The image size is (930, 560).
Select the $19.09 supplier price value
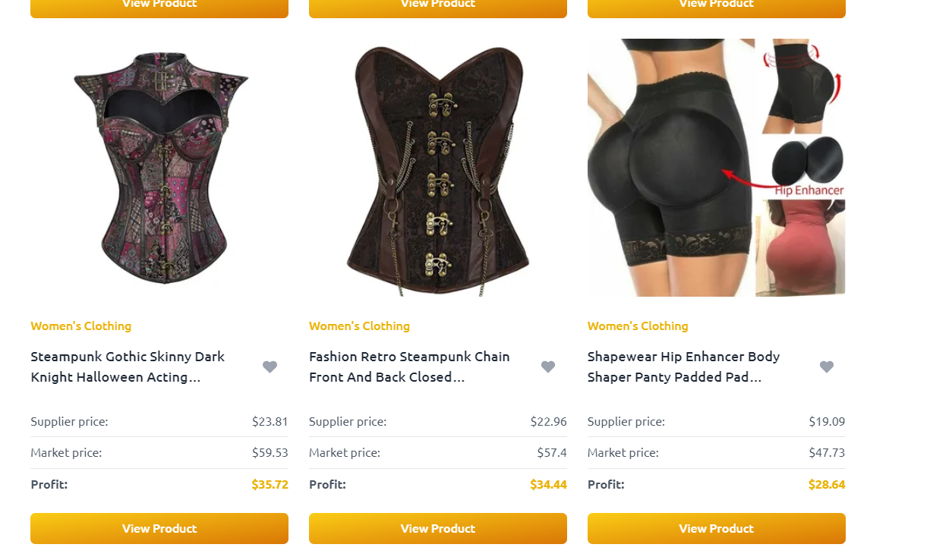pos(827,421)
